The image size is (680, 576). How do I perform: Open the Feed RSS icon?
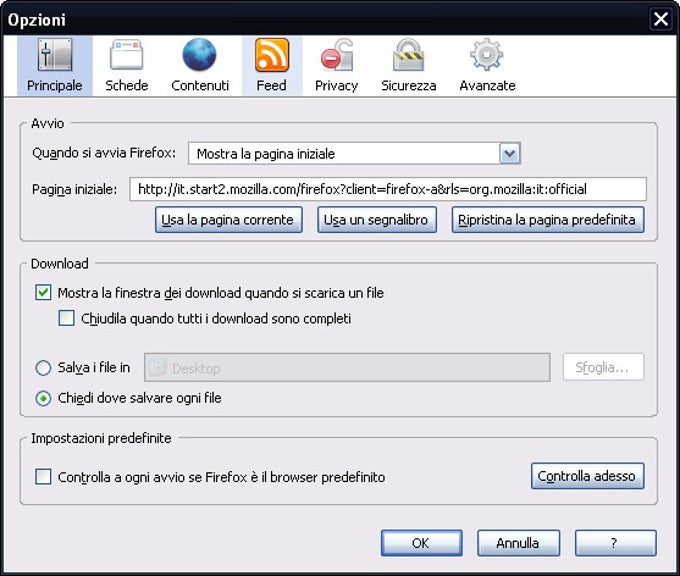click(x=271, y=55)
